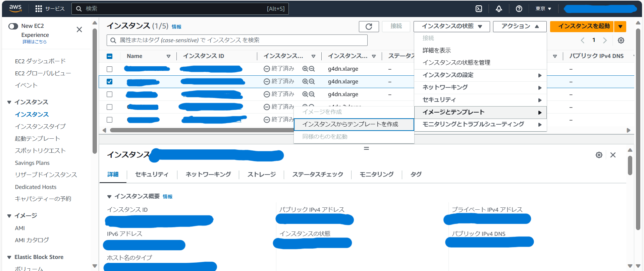
Task: Switch to the モニタリング tab
Action: tap(376, 174)
